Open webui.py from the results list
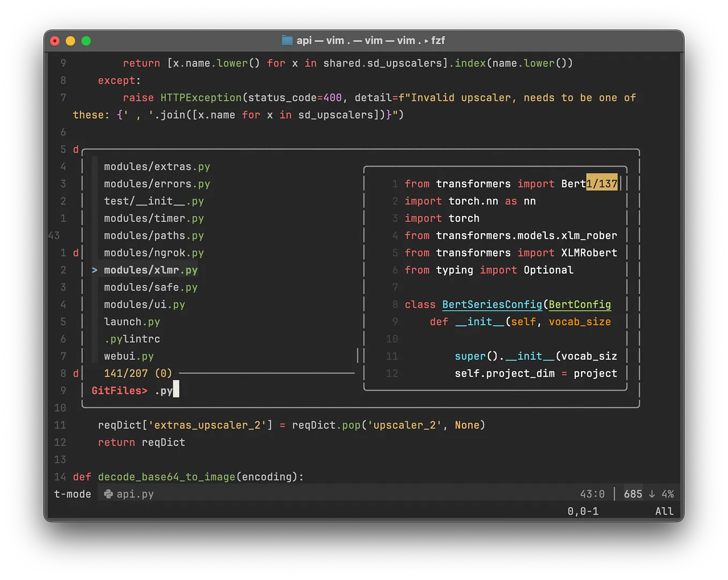728x580 pixels. [129, 356]
